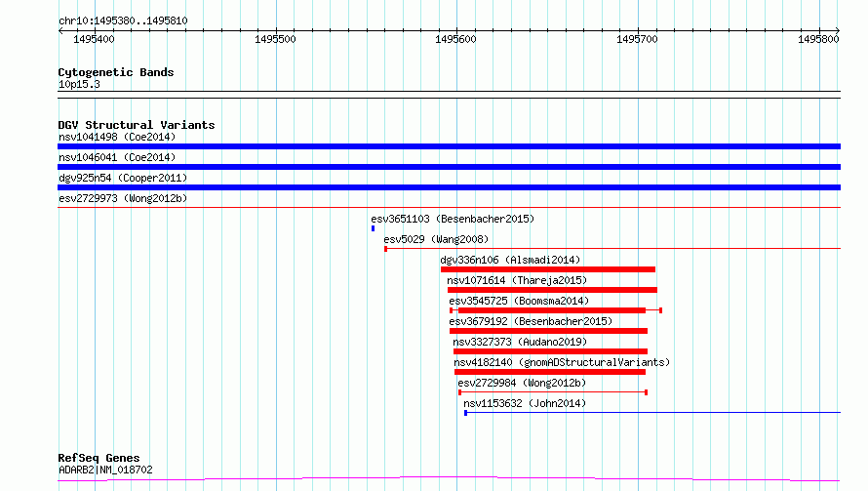
Task: Click the 1495600 ruler tick label
Action: coord(455,39)
